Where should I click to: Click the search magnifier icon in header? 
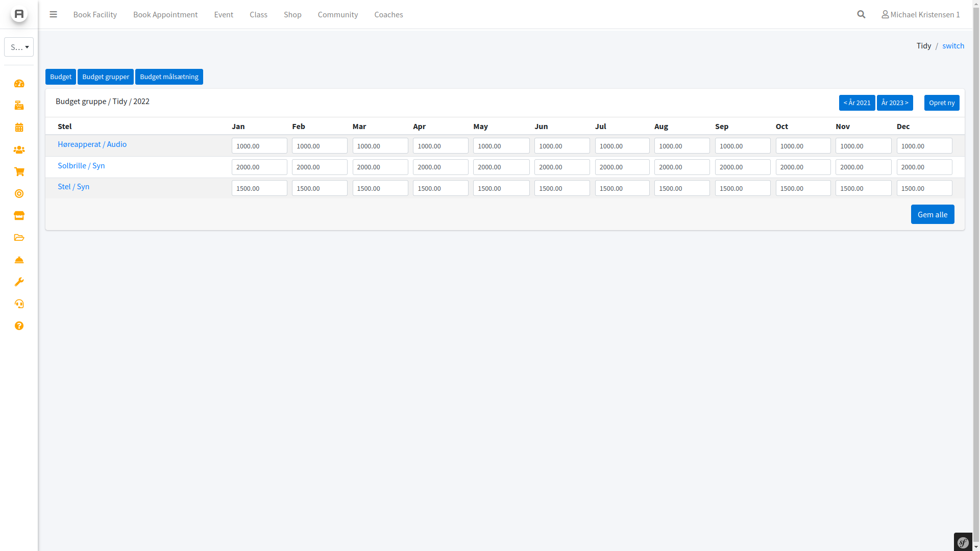point(861,14)
